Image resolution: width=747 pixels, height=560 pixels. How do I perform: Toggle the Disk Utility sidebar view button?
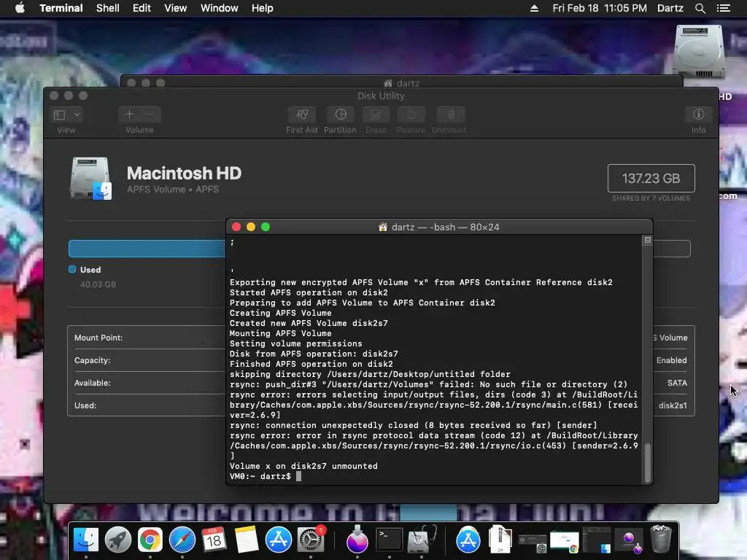point(60,114)
